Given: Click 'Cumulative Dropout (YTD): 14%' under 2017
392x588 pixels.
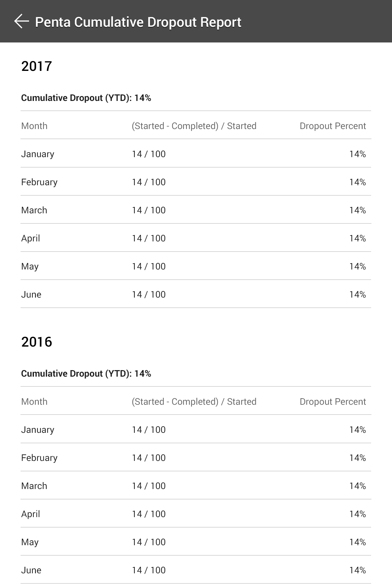Looking at the screenshot, I should (86, 97).
